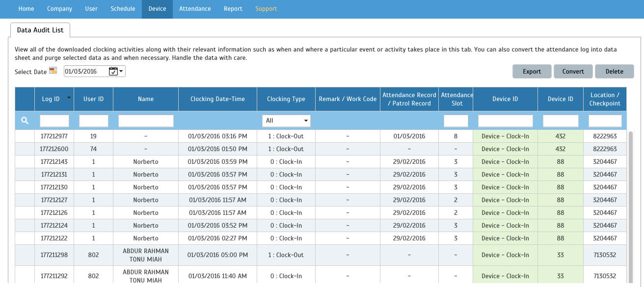Sort by the Clocking Date-Time column header
This screenshot has width=644, height=287.
[x=217, y=99]
